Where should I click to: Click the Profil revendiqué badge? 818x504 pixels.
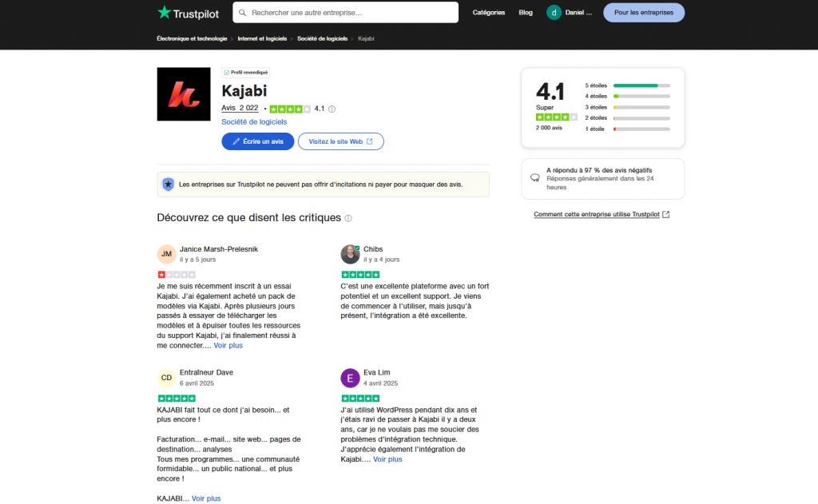pyautogui.click(x=246, y=73)
